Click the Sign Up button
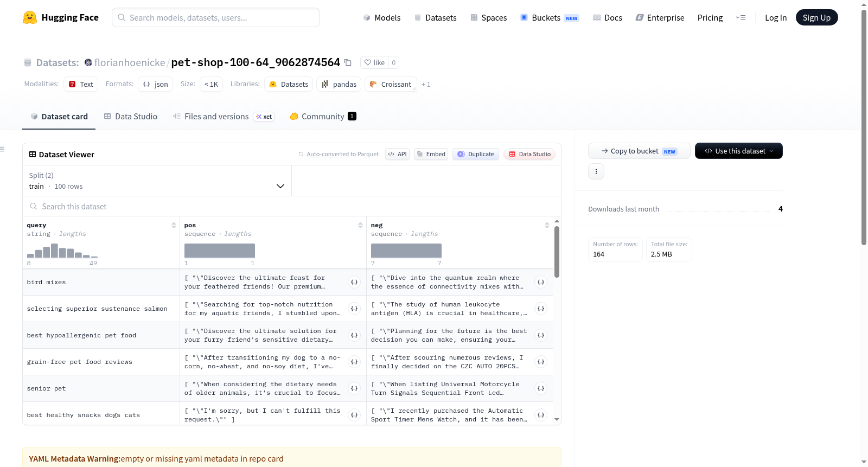Image resolution: width=868 pixels, height=467 pixels. pos(816,17)
